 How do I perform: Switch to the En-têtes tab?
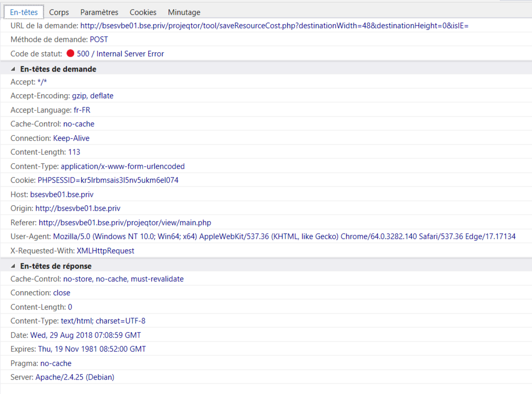pyautogui.click(x=24, y=12)
